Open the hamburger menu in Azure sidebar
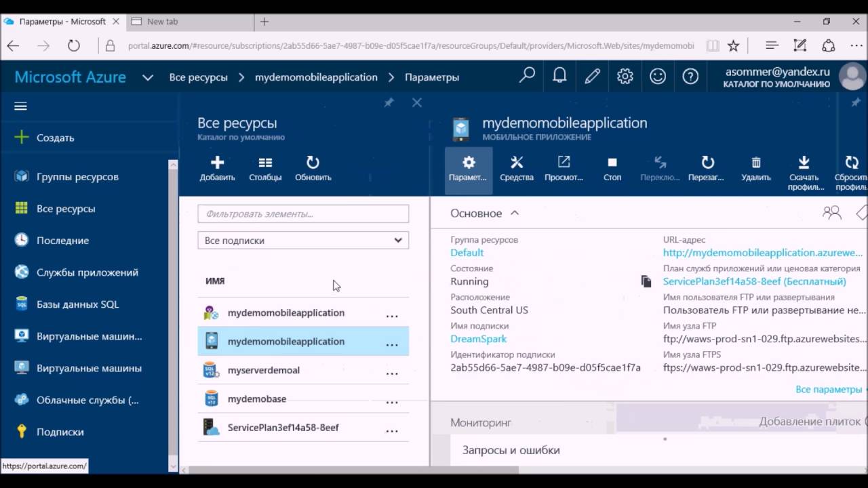Screen dimensions: 868x488 point(20,106)
